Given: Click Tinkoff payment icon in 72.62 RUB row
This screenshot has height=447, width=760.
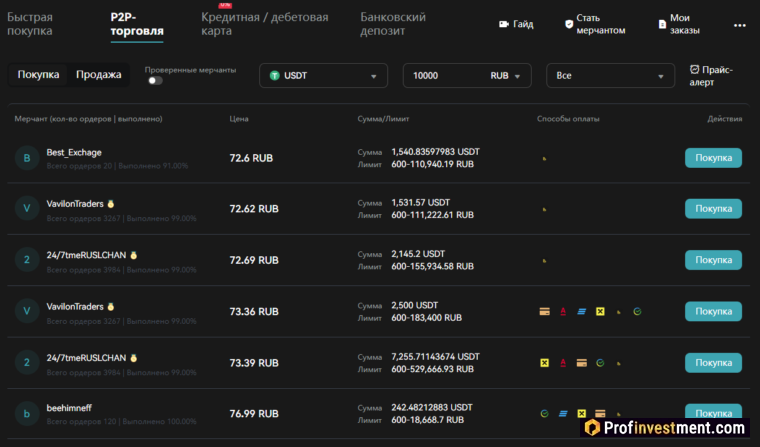Looking at the screenshot, I should [544, 209].
